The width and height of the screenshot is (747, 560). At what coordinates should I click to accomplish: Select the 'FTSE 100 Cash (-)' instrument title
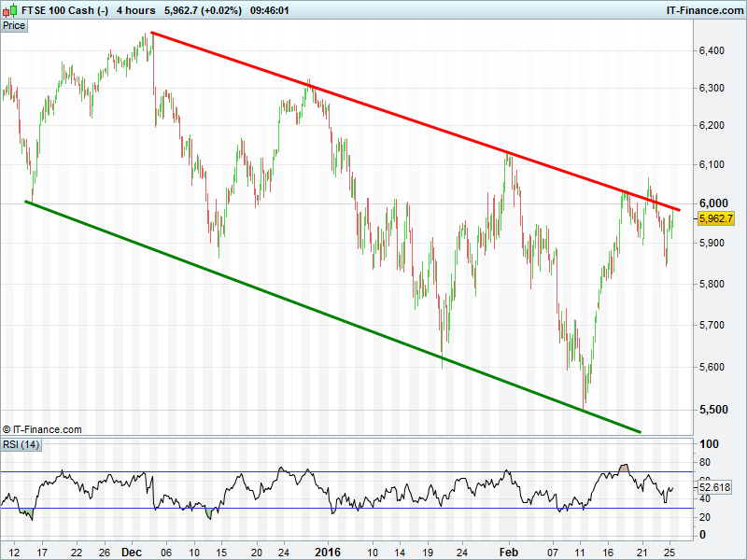click(x=64, y=10)
